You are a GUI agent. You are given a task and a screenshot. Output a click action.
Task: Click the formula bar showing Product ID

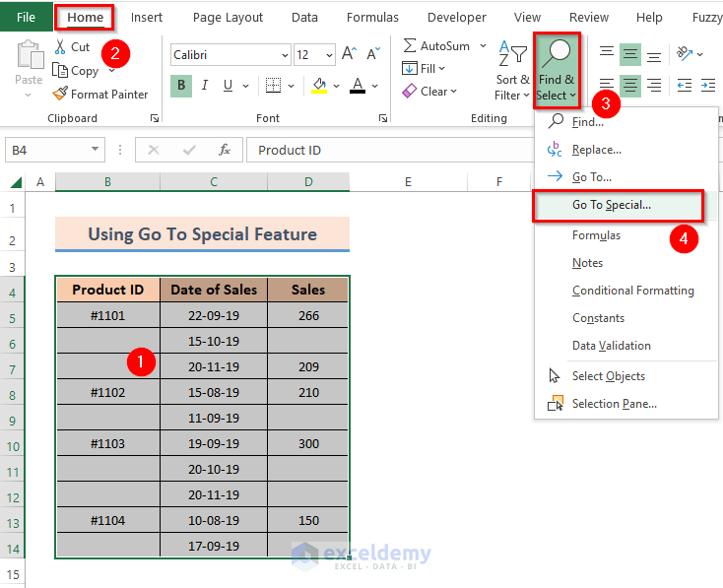pos(390,150)
